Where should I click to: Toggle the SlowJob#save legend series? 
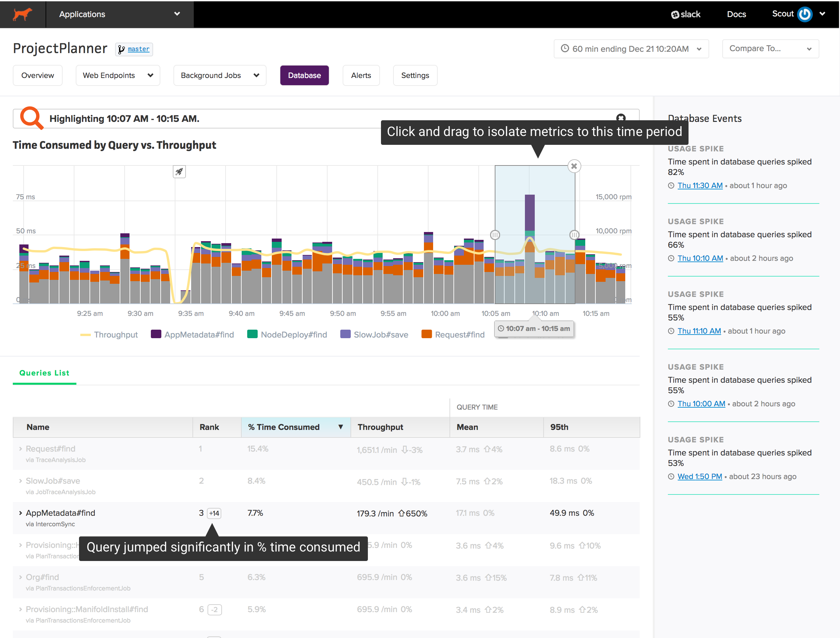click(x=374, y=335)
